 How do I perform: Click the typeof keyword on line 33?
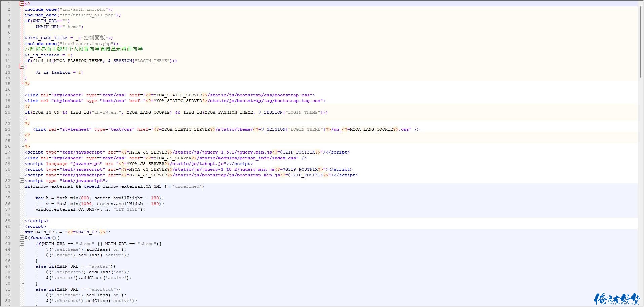click(x=92, y=186)
